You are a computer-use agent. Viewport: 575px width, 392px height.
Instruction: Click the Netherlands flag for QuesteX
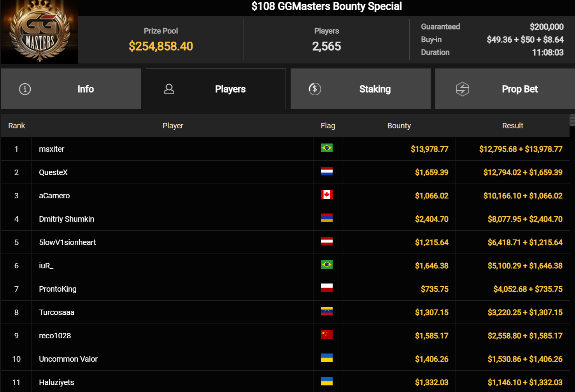tap(327, 171)
